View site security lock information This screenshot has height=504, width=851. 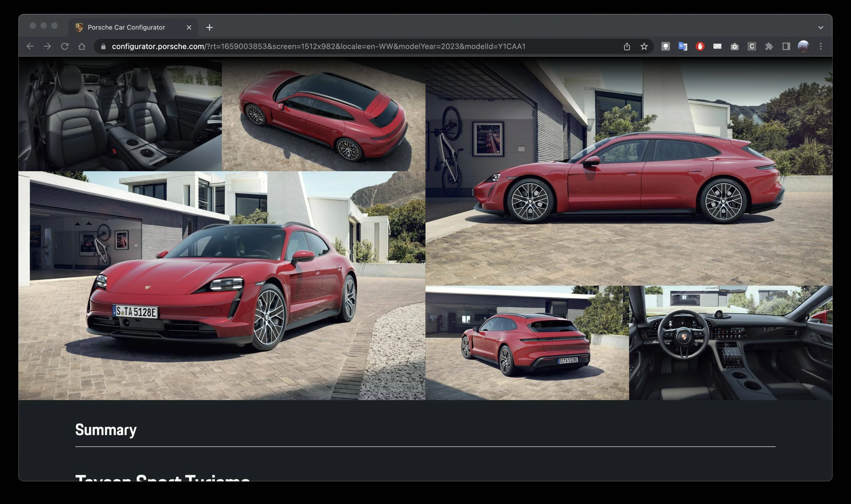tap(103, 46)
